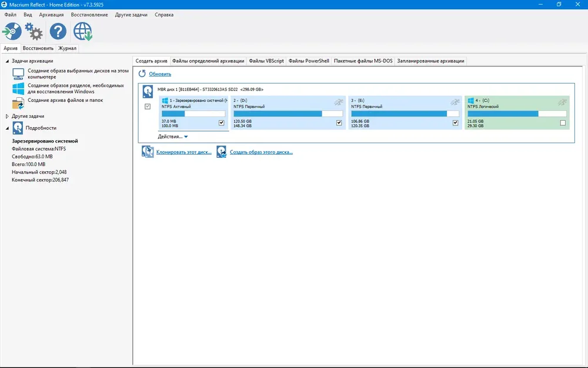Image resolution: width=588 pixels, height=368 pixels.
Task: Toggle the whole MBR disk 1 checkbox
Action: (x=148, y=107)
